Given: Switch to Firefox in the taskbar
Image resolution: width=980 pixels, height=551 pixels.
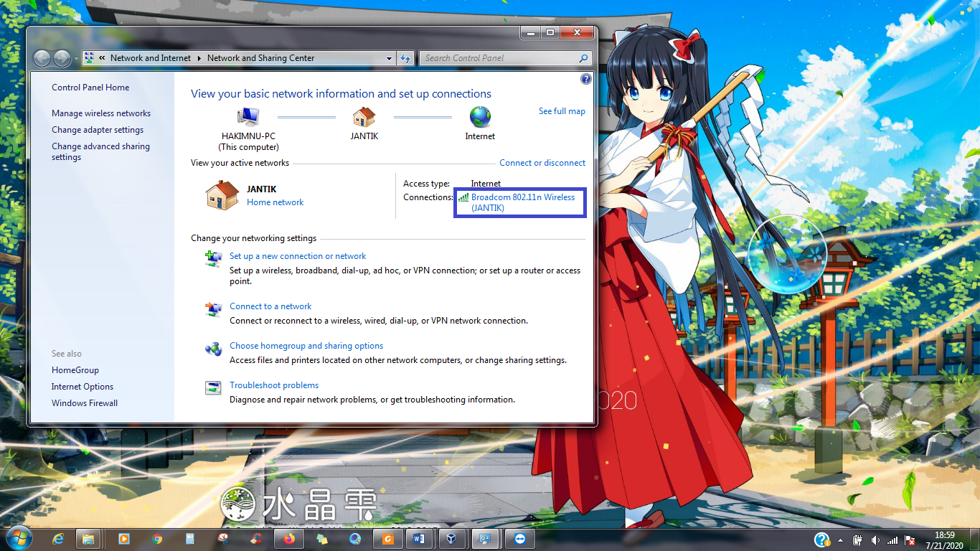Looking at the screenshot, I should pyautogui.click(x=289, y=540).
